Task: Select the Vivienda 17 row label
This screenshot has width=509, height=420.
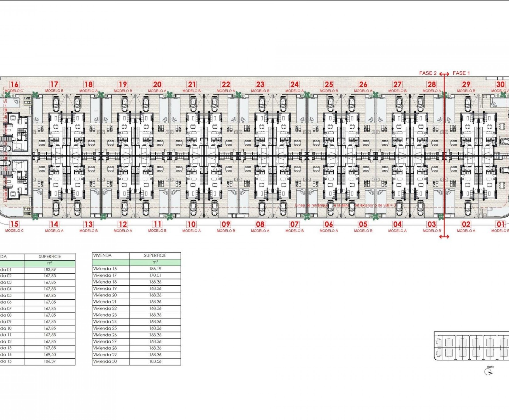Action: click(x=105, y=275)
